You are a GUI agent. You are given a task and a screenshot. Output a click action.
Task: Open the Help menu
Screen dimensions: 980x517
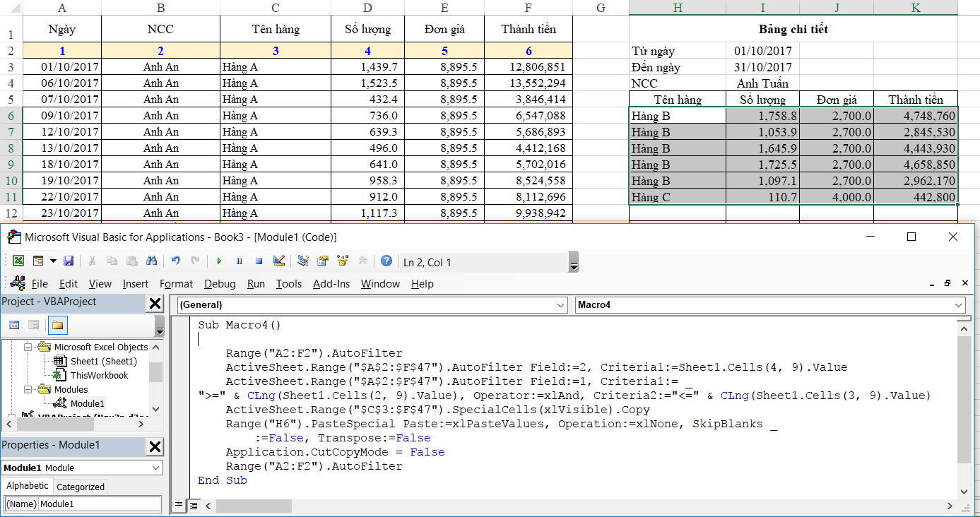point(422,284)
